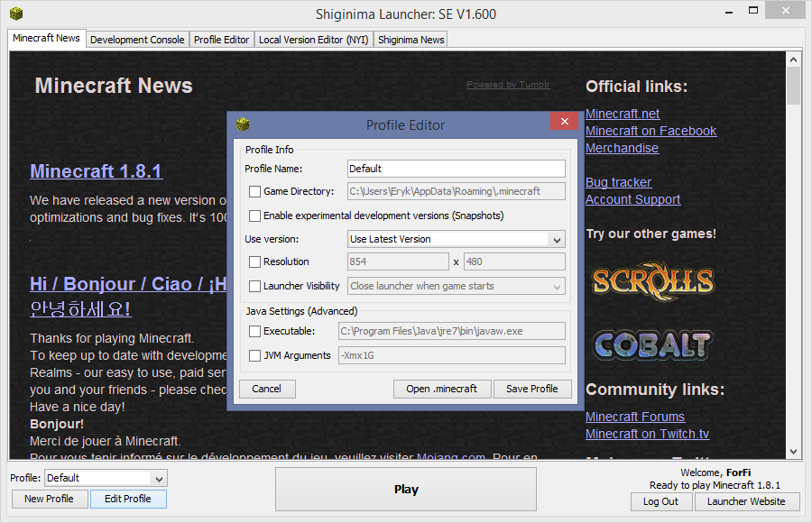812x523 pixels.
Task: Click the JVM Arguments -Xmx1G field
Action: 452,356
